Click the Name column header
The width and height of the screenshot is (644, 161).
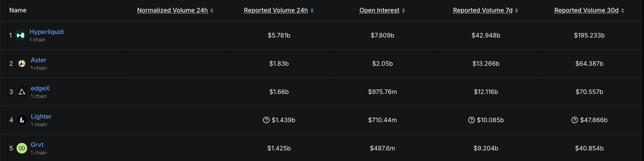click(x=18, y=10)
